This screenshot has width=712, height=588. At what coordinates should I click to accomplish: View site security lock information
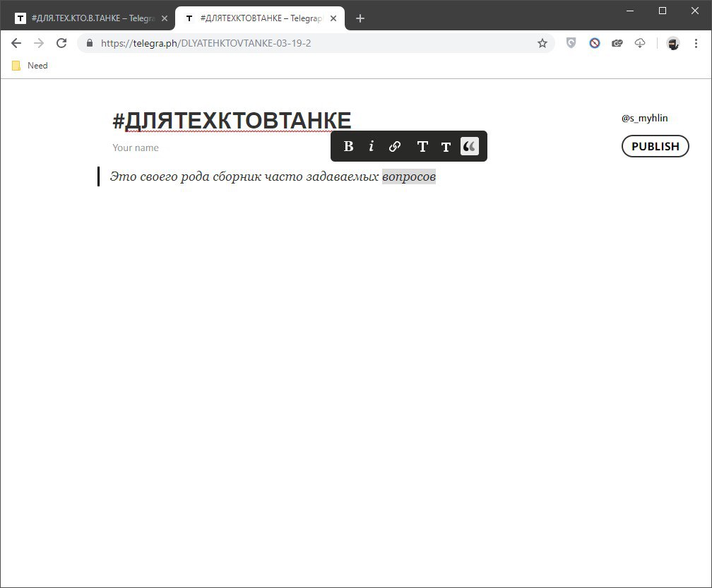click(90, 43)
